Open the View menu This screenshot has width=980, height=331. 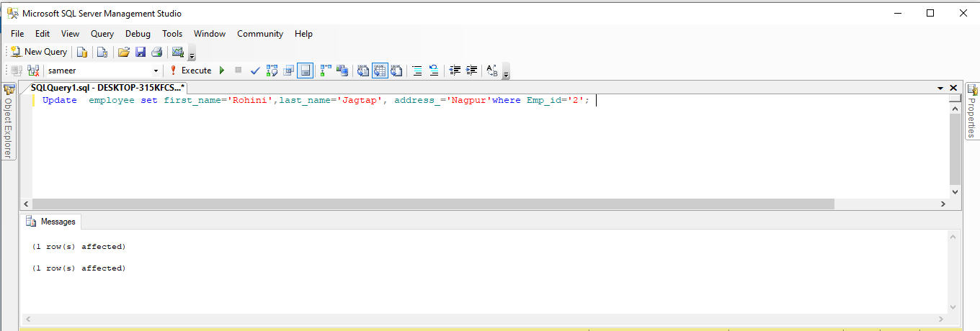point(71,34)
